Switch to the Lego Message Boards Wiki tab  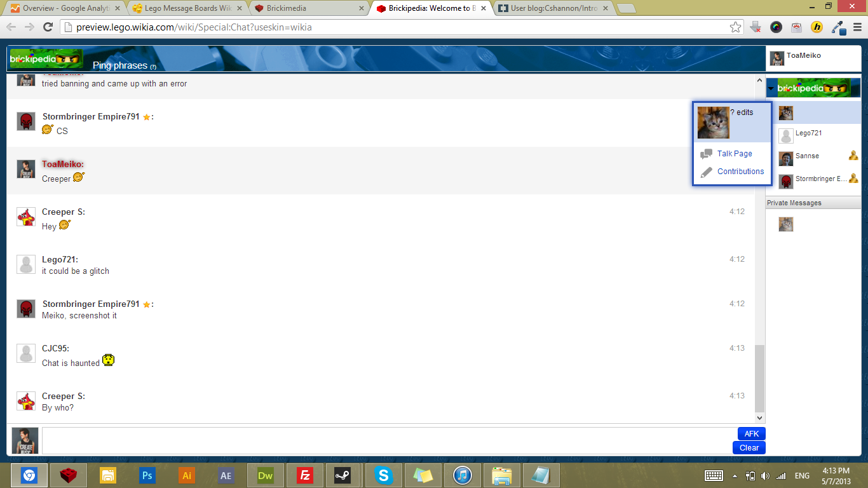point(186,8)
